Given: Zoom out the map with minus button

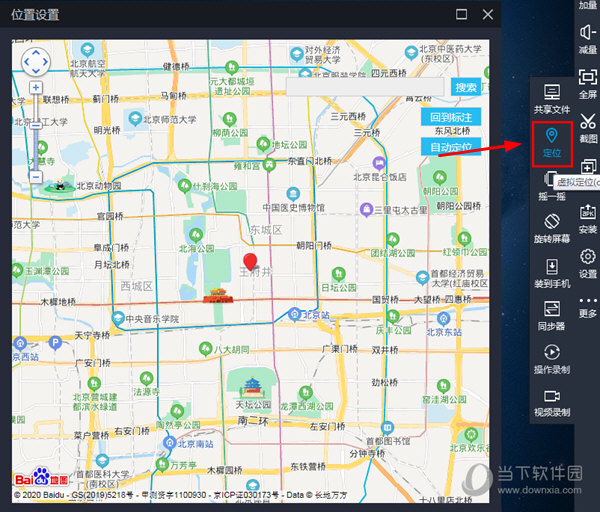Looking at the screenshot, I should pos(36,177).
